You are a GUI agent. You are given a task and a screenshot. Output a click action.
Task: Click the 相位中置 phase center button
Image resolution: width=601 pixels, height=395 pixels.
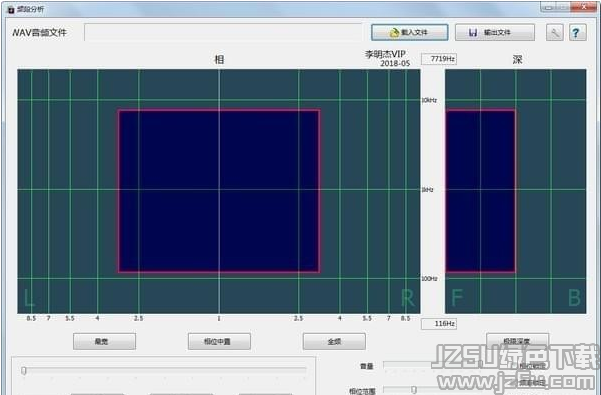[219, 341]
